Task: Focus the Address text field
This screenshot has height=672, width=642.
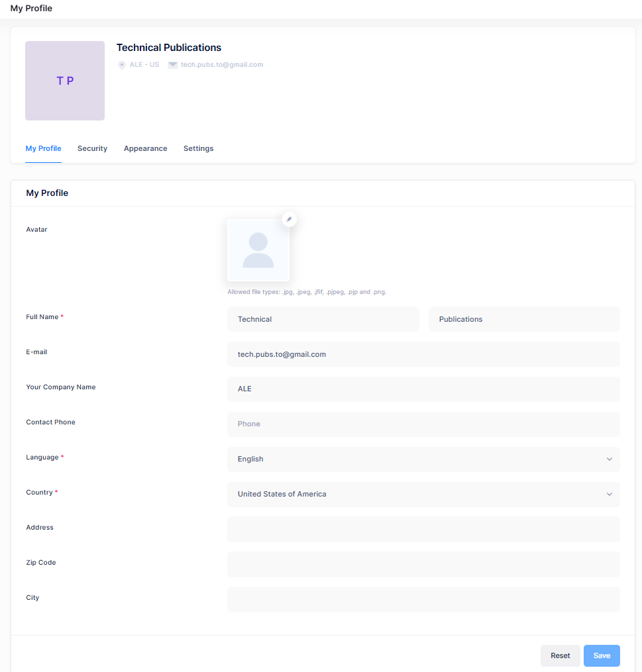Action: tap(423, 529)
